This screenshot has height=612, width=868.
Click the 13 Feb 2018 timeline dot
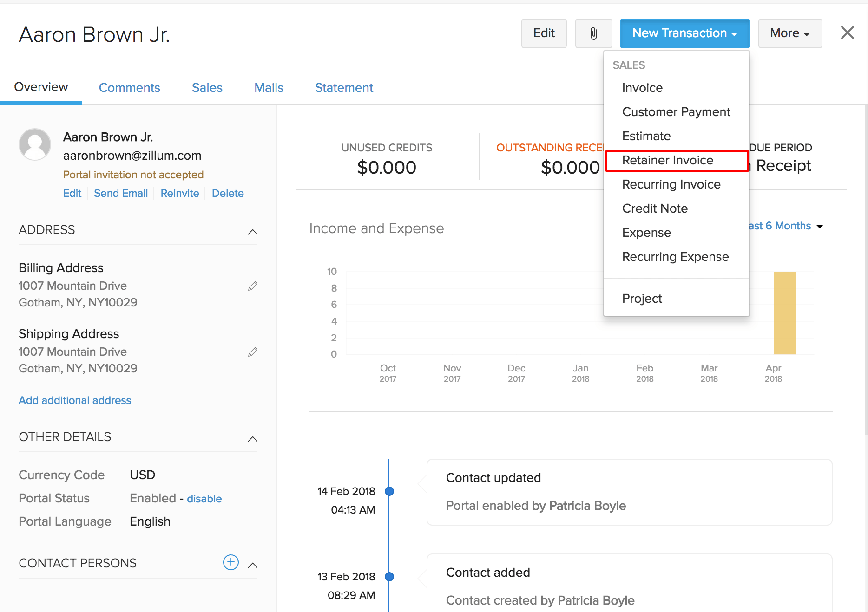point(389,577)
